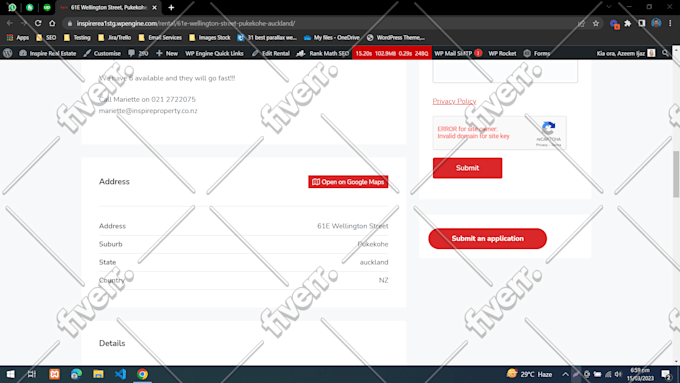Click the admin bar search magnifier
680x383 pixels.
665,53
